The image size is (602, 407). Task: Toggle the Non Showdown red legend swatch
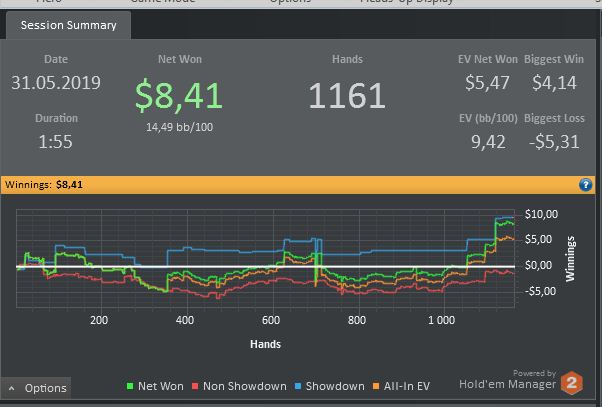pos(195,386)
